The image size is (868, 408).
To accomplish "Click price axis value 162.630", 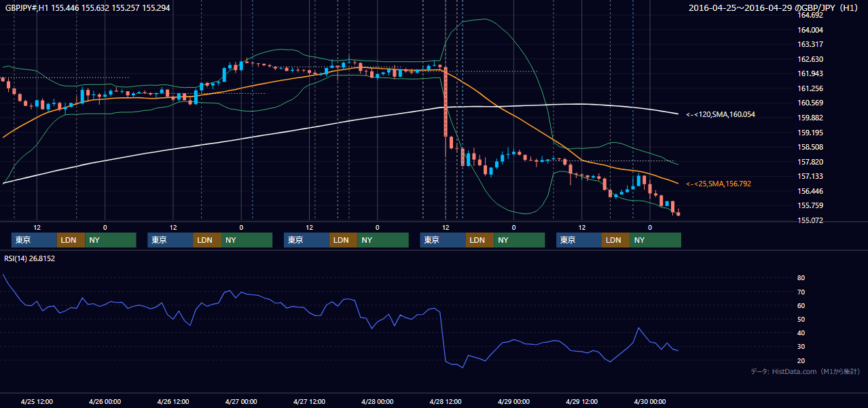I will tap(810, 59).
